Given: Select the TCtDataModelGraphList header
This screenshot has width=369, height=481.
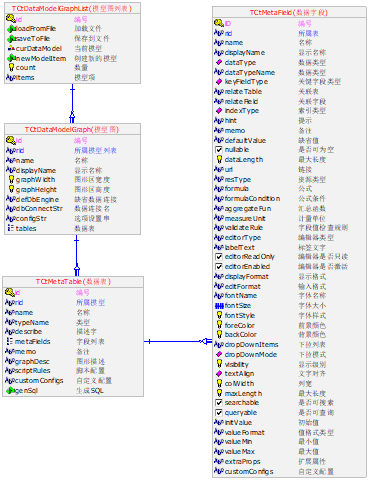Looking at the screenshot, I should coord(72,8).
